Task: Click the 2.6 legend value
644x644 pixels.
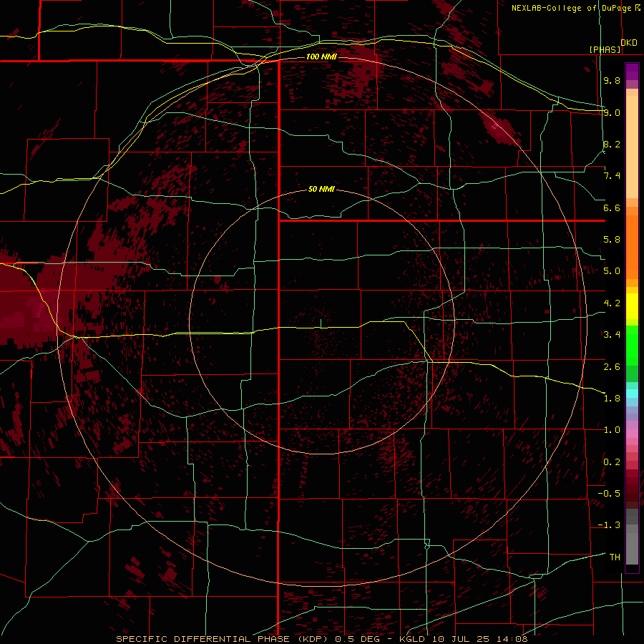Action: click(x=612, y=367)
